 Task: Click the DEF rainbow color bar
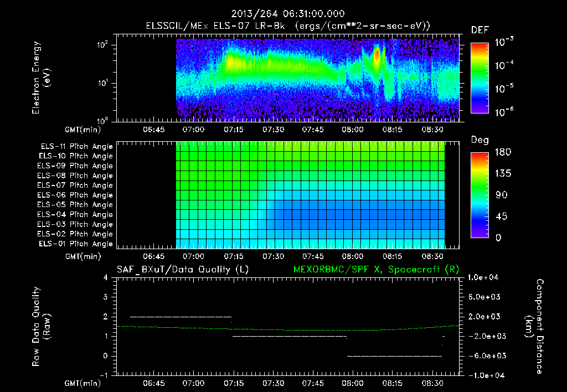pyautogui.click(x=480, y=78)
